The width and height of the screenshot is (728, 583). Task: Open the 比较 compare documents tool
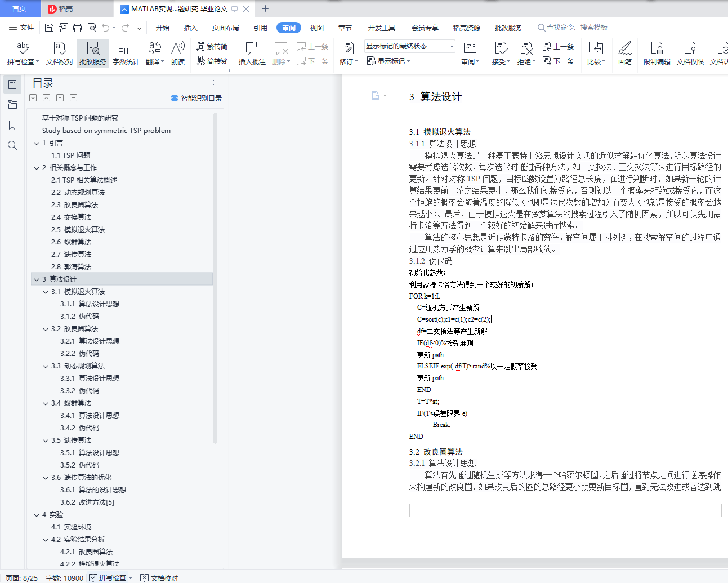point(596,54)
